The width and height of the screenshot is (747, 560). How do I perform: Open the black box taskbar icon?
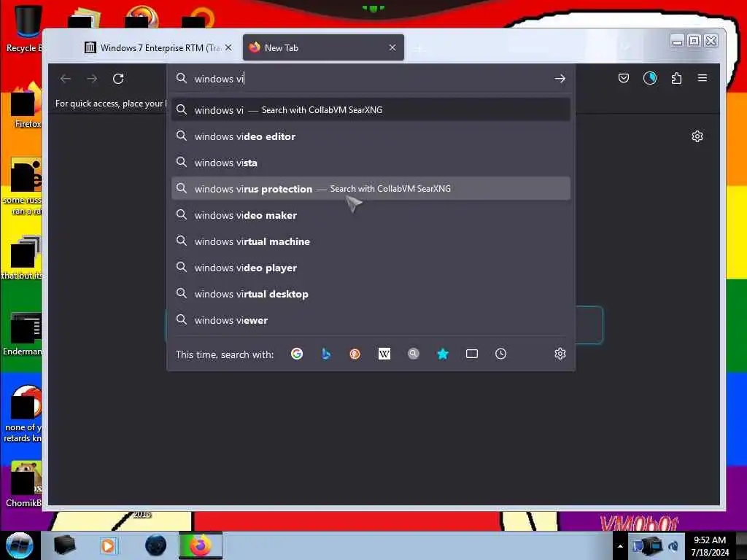pyautogui.click(x=64, y=545)
